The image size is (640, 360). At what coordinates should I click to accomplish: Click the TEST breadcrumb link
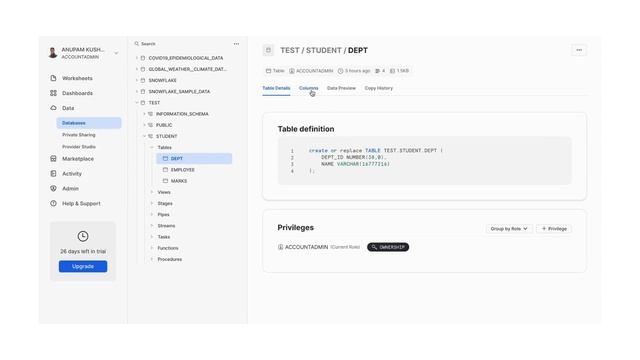pyautogui.click(x=290, y=50)
